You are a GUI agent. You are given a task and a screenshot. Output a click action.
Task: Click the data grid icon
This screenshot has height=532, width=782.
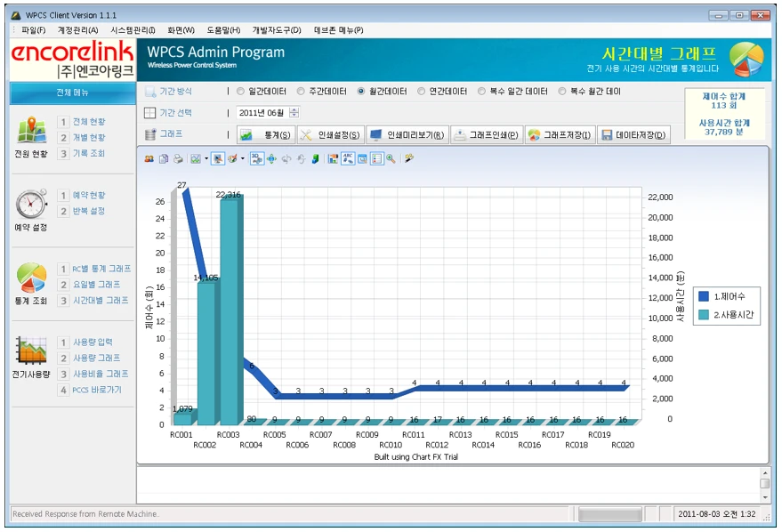coord(363,159)
